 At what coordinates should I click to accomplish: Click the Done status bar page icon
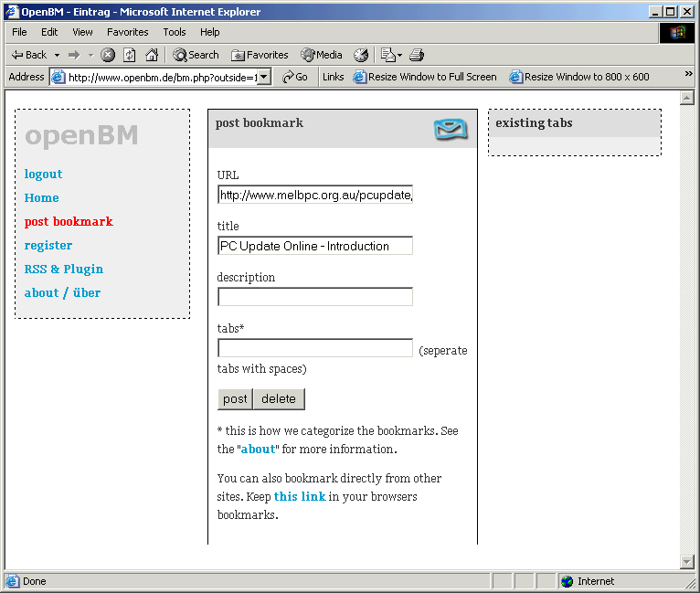(x=12, y=581)
